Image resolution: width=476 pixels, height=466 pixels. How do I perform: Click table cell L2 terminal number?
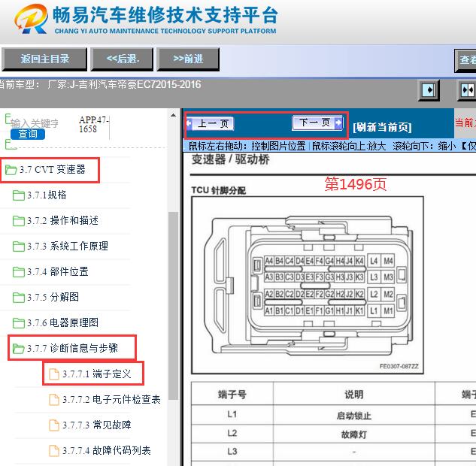click(x=232, y=433)
